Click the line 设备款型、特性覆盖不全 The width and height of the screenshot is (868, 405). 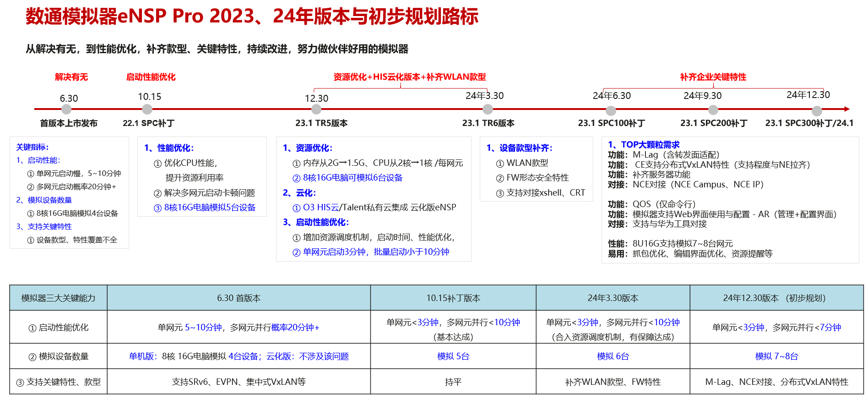[x=72, y=240]
